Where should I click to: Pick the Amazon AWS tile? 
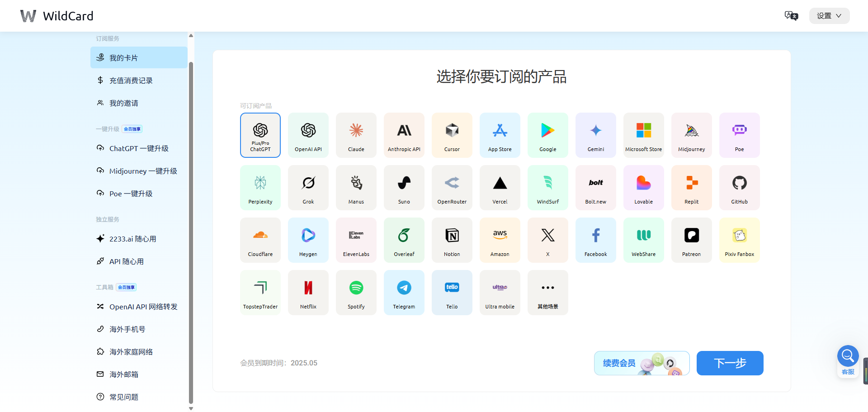pyautogui.click(x=500, y=240)
